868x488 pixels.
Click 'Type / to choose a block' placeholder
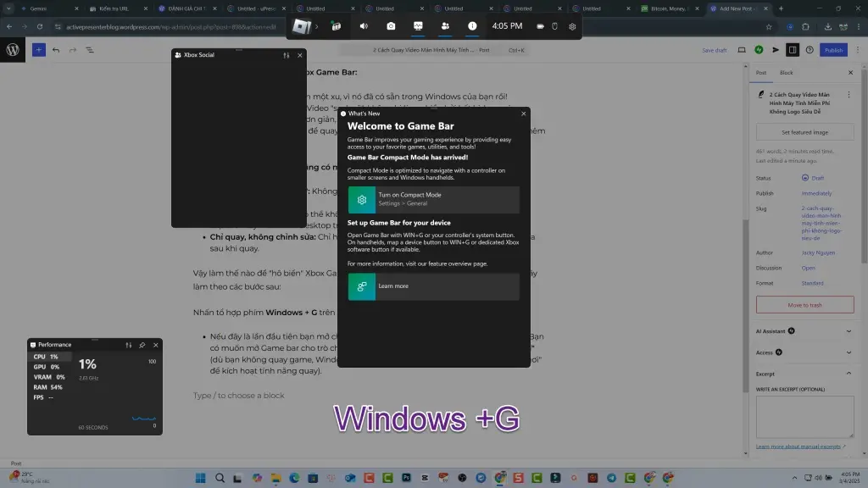click(238, 395)
